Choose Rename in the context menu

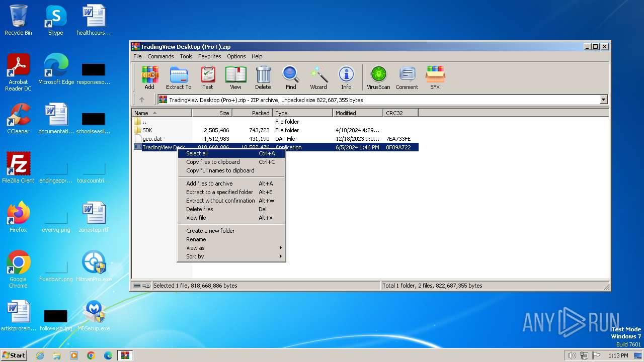tap(231, 239)
